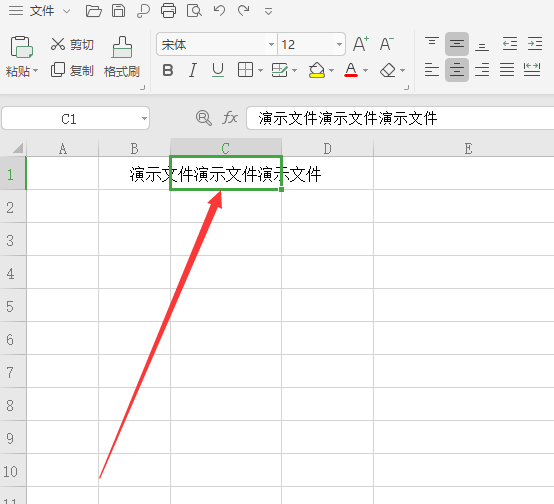Screen dimensions: 554x504
Task: Click the formula bar zoom magnifier icon
Action: tap(204, 118)
